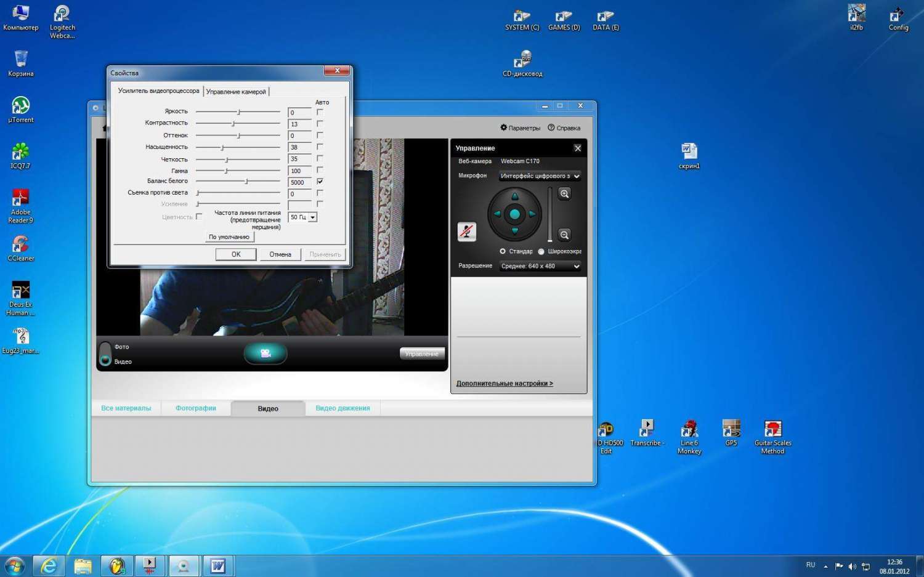Screen dimensions: 924x577
Task: Uncheck the Auto box for Баланс белого
Action: tap(320, 181)
